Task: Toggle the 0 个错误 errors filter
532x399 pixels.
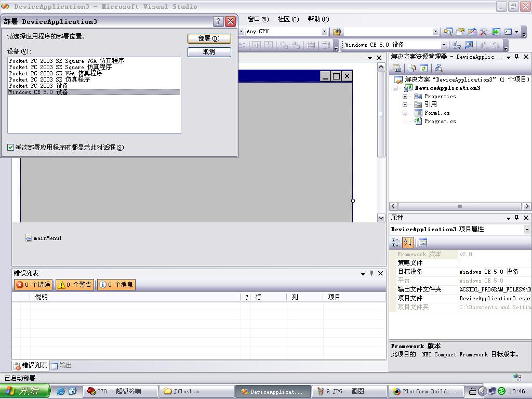Action: pos(33,285)
